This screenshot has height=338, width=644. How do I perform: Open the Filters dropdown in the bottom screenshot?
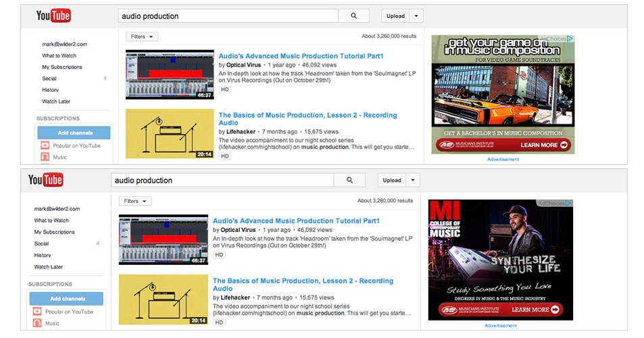pyautogui.click(x=135, y=201)
